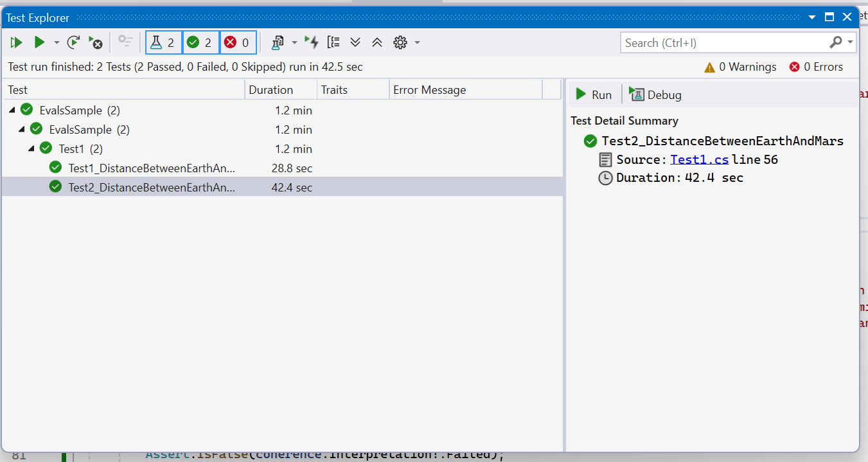
Task: Click the Group By icon
Action: click(x=333, y=42)
